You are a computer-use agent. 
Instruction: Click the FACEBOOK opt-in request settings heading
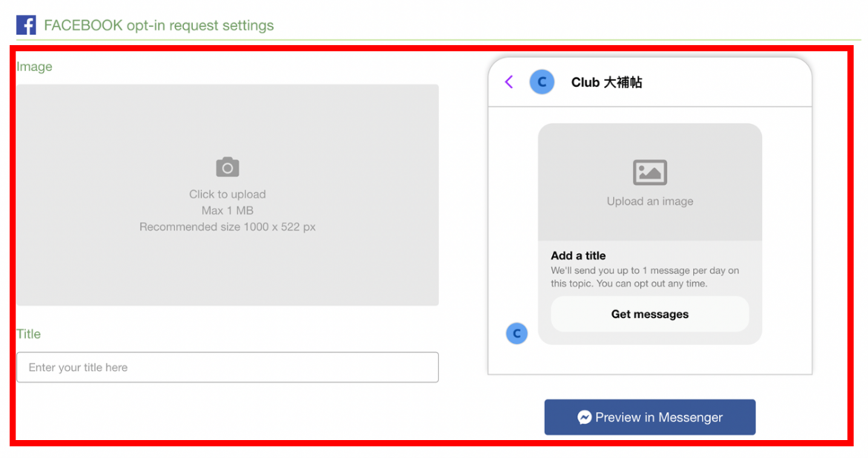tap(160, 24)
